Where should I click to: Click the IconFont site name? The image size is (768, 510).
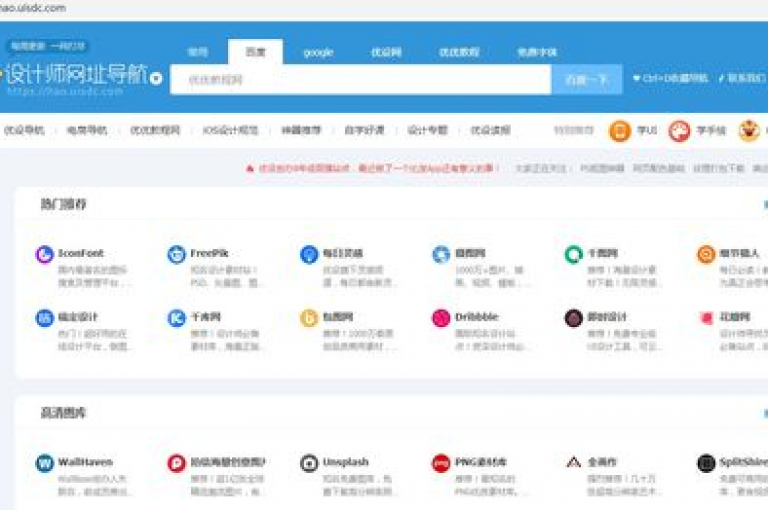tap(81, 253)
